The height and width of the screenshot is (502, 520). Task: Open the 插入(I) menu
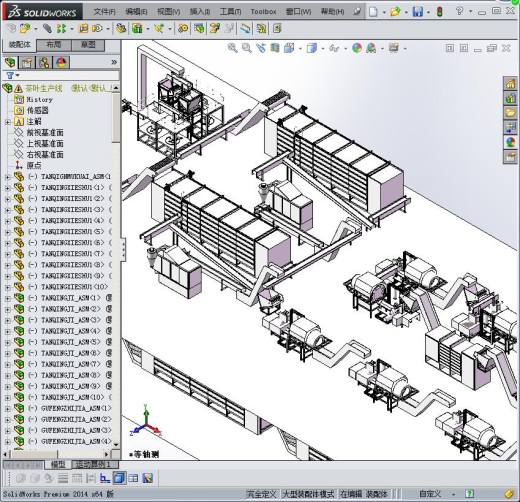tap(200, 12)
